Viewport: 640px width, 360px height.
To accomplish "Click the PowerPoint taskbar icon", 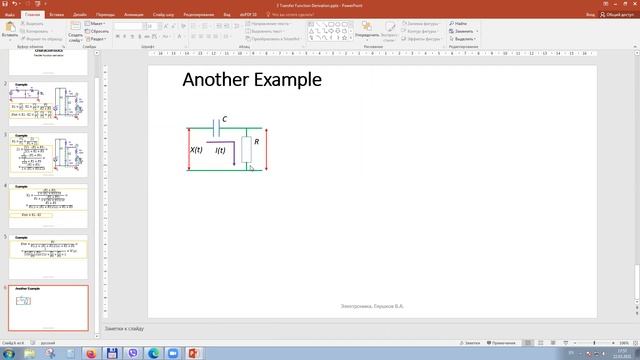I will (193, 353).
